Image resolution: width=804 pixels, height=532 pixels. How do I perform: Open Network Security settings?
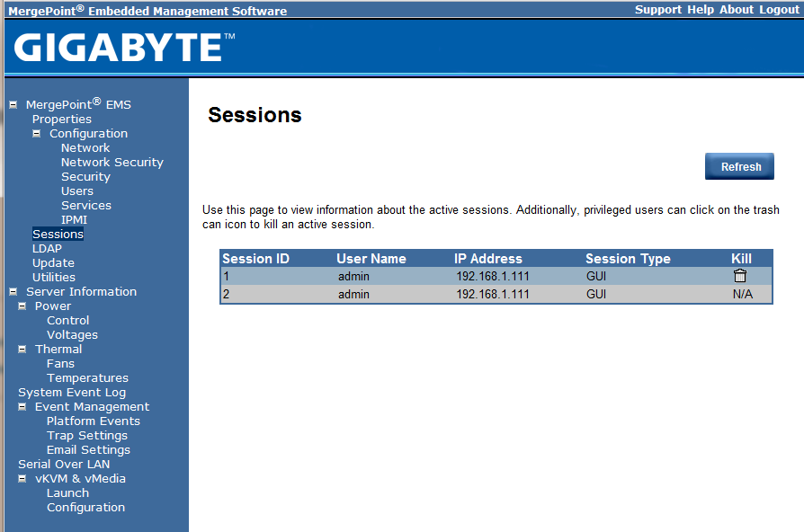click(x=112, y=162)
